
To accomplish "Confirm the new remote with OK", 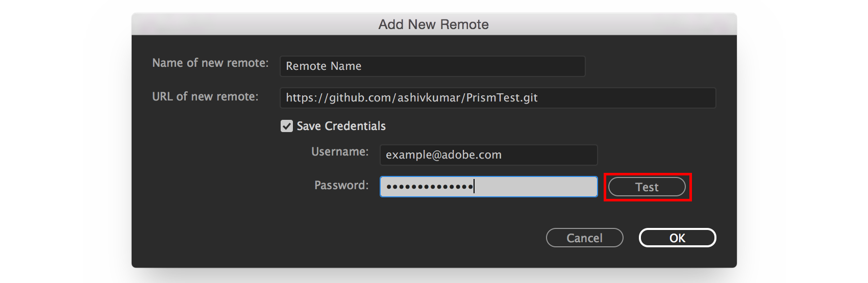I will click(x=677, y=238).
